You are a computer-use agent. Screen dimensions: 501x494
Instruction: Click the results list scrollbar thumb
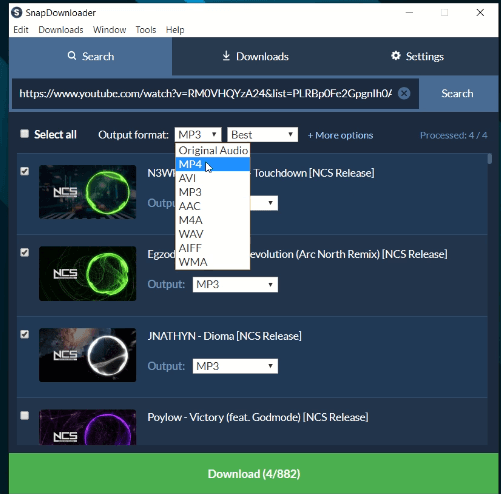[489, 159]
